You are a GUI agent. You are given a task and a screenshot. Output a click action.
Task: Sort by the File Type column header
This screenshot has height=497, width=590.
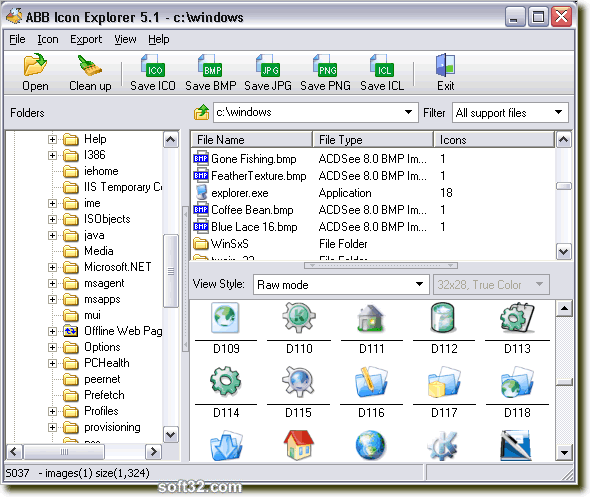point(373,140)
